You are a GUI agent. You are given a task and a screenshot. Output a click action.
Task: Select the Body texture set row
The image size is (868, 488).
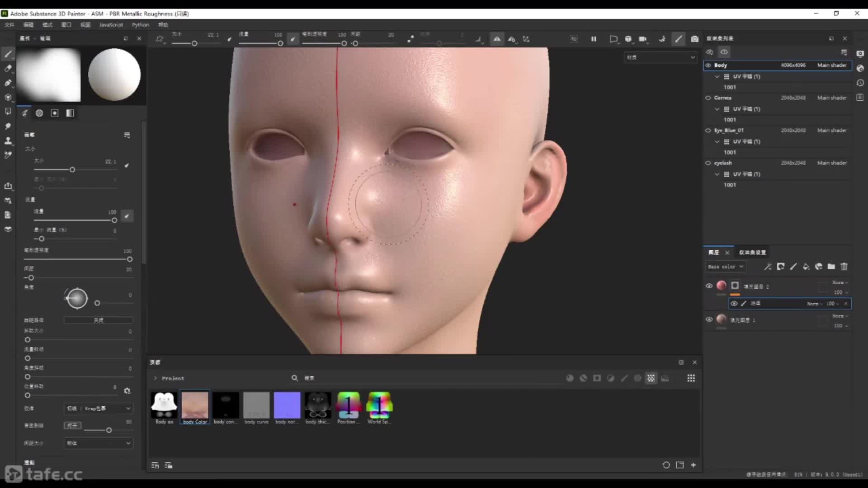click(778, 66)
